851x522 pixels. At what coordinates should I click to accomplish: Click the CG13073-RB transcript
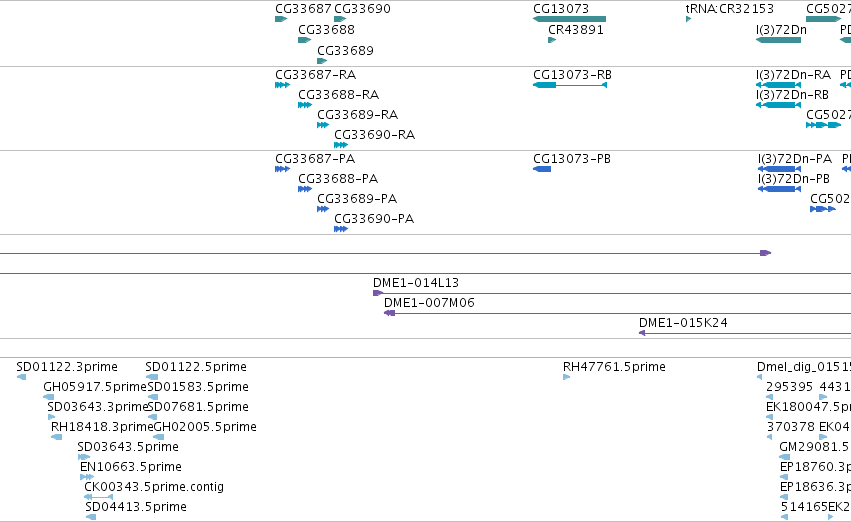click(x=570, y=85)
